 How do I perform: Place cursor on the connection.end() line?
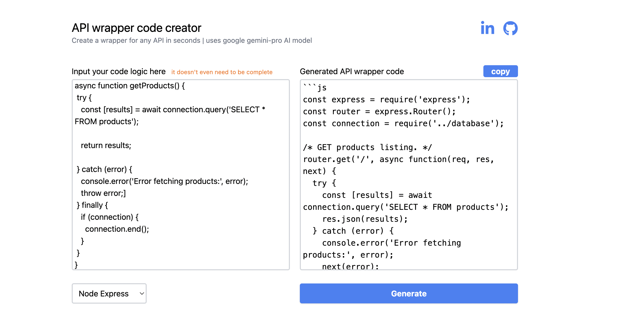117,229
